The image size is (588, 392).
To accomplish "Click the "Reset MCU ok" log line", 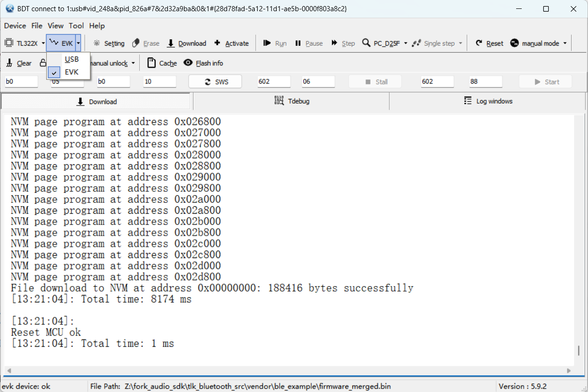I will point(46,333).
